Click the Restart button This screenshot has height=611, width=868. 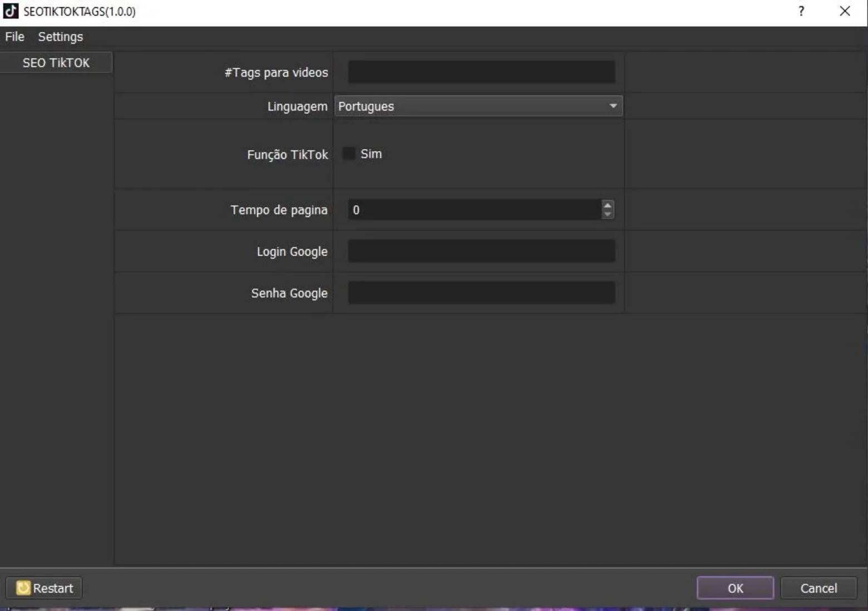tap(44, 588)
